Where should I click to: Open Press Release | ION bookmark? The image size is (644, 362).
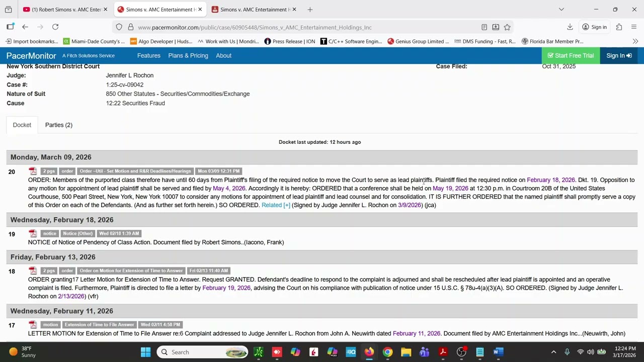click(x=289, y=41)
